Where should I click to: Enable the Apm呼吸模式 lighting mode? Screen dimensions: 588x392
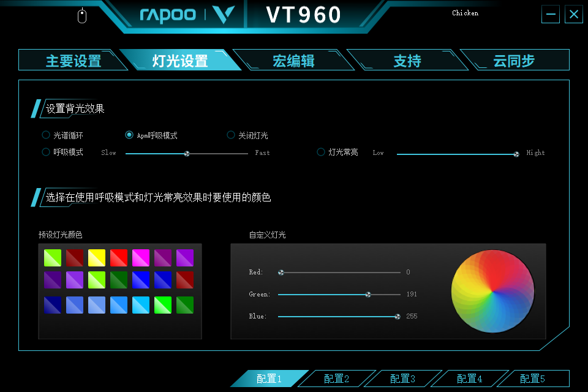tap(129, 135)
